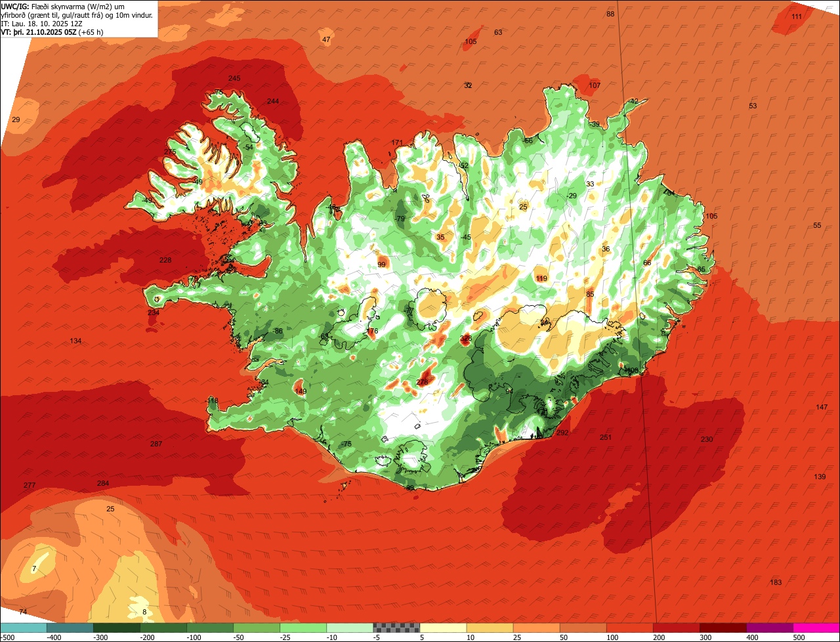This screenshot has width=840, height=642.
Task: Click the pale yellow swatch between 5 and 10
Action: tap(443, 628)
